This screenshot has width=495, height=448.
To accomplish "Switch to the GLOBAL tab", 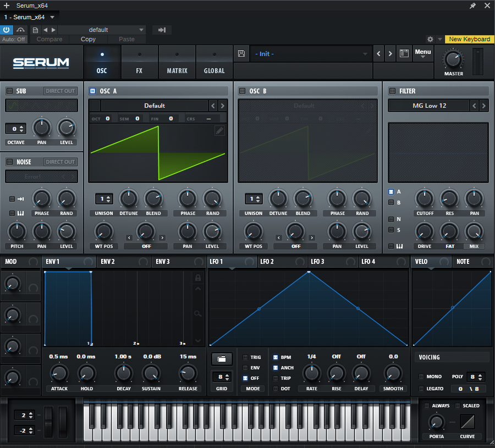I will (x=215, y=62).
